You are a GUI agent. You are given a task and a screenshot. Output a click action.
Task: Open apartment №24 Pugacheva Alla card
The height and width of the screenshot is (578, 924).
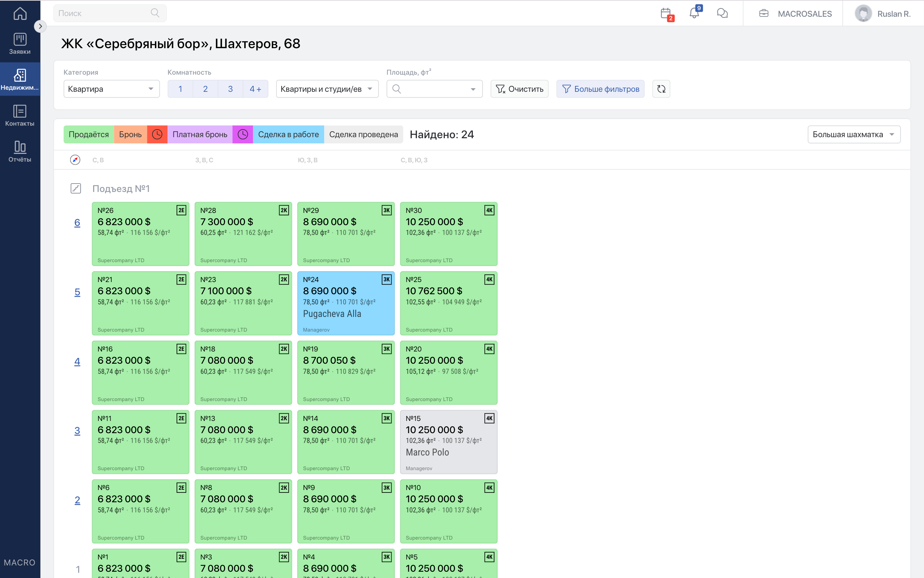[346, 304]
